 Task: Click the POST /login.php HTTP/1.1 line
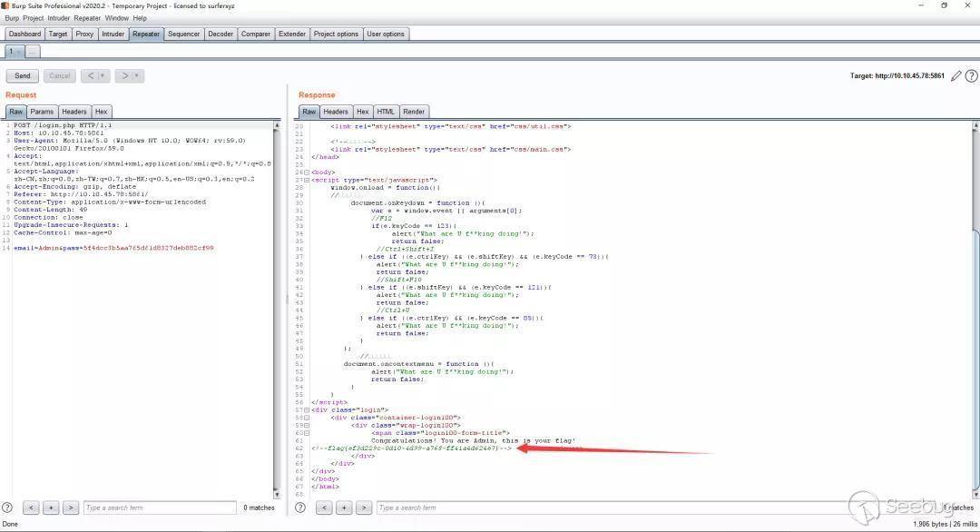[x=64, y=125]
